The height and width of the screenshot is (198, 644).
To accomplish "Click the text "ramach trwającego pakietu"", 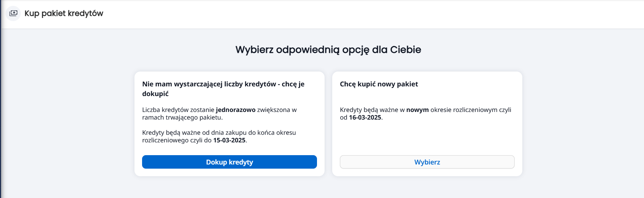I will point(182,118).
